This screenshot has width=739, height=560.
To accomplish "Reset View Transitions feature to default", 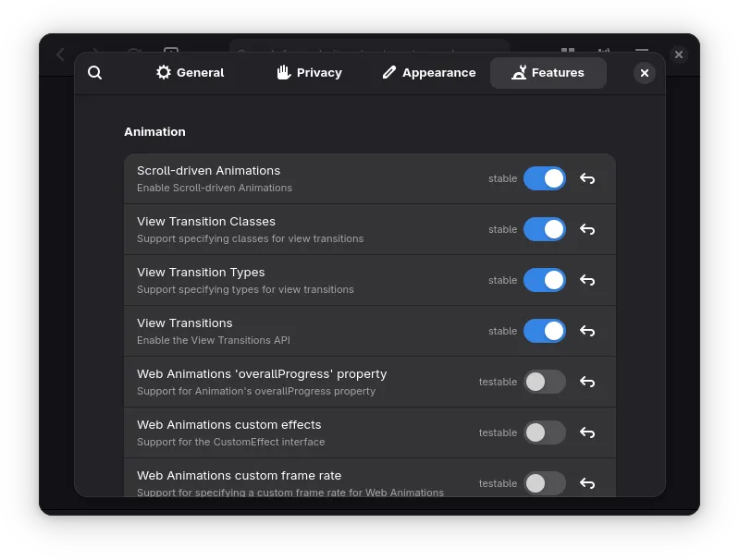I will 586,331.
